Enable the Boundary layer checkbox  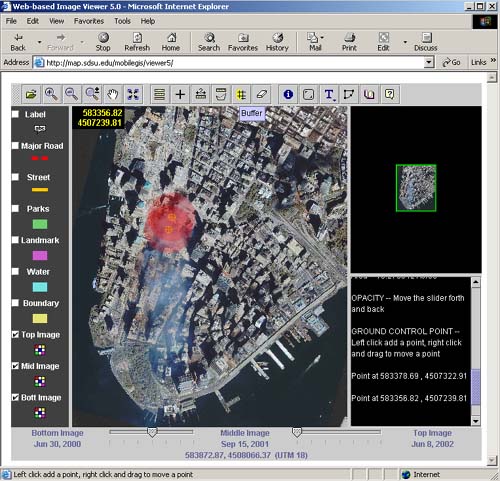pyautogui.click(x=15, y=303)
